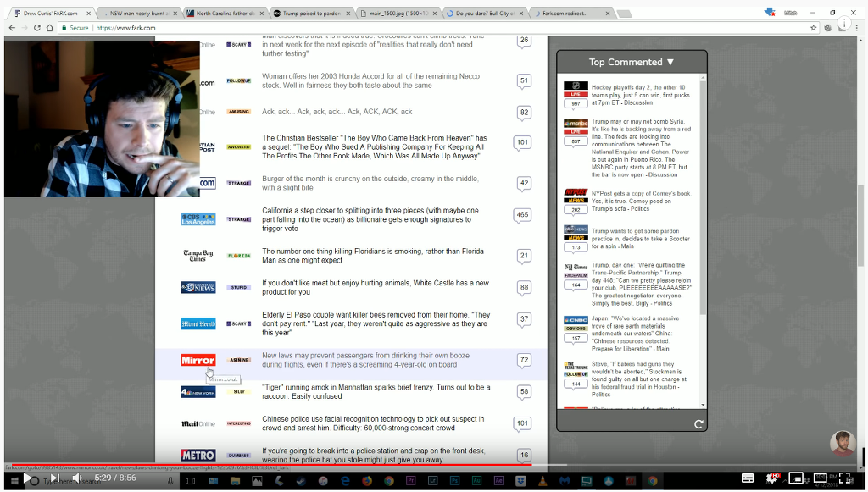This screenshot has width=868, height=492.
Task: Toggle subtitles on the video
Action: [747, 478]
